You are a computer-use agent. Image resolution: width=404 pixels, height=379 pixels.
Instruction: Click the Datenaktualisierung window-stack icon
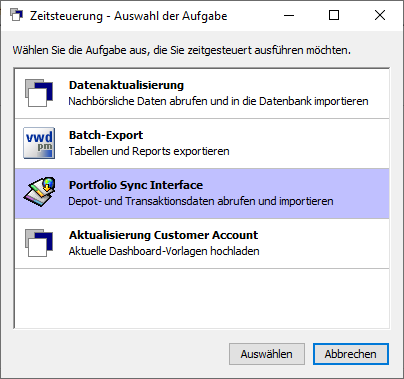click(x=39, y=93)
